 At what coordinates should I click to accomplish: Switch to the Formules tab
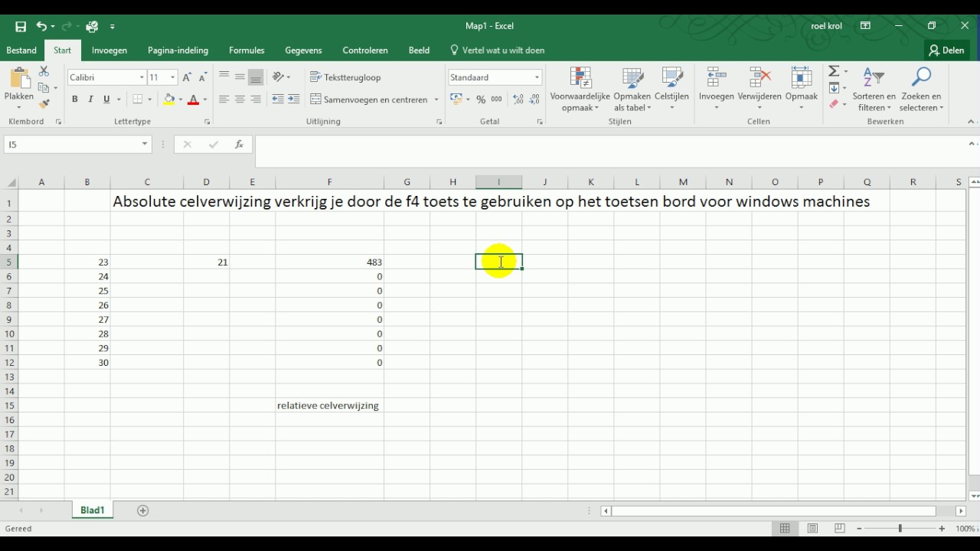point(247,51)
